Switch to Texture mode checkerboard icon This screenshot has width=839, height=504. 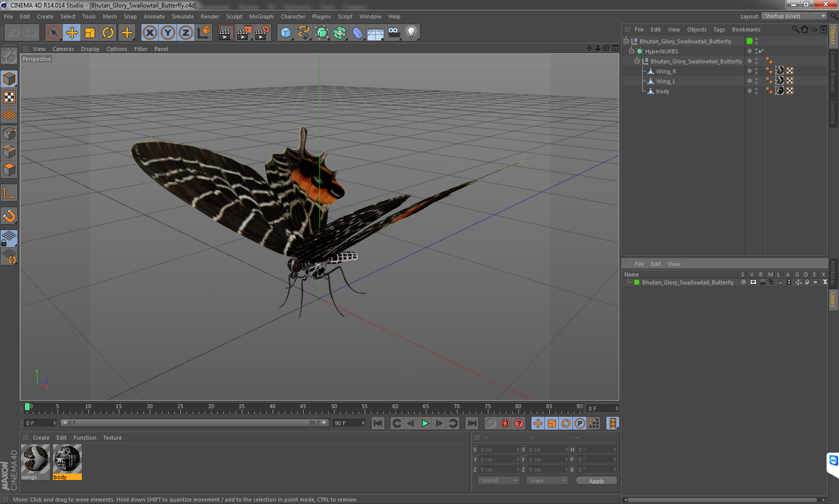click(x=9, y=97)
